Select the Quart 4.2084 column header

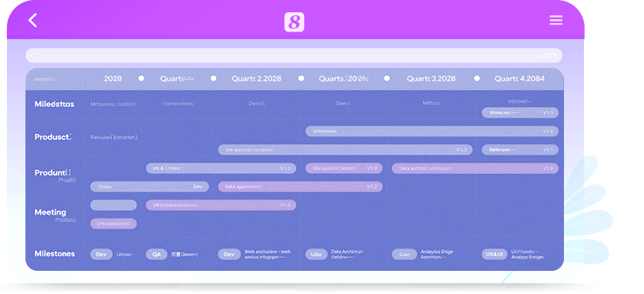[x=519, y=79]
